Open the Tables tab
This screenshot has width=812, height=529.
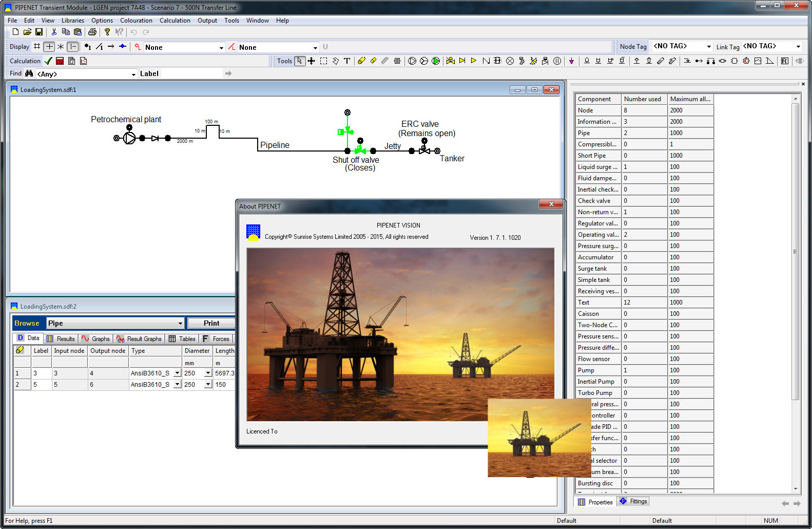[x=182, y=339]
